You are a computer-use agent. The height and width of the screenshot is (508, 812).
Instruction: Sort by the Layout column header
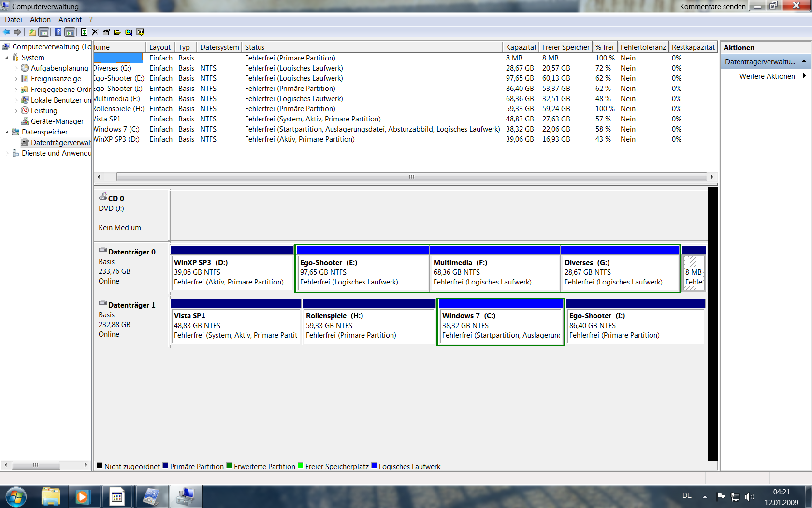pyautogui.click(x=160, y=47)
